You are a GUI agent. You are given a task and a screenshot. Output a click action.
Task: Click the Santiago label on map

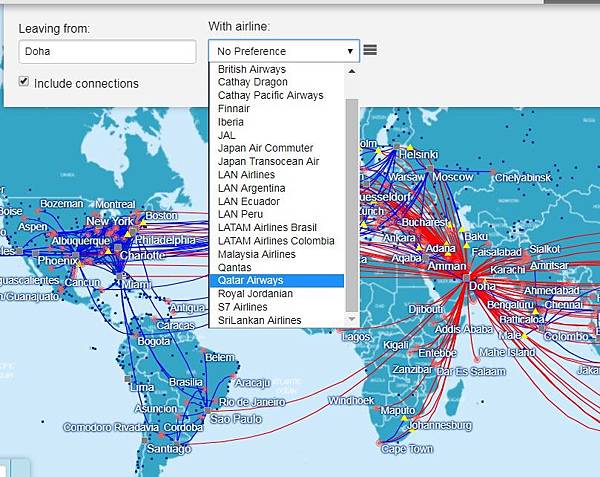point(169,448)
